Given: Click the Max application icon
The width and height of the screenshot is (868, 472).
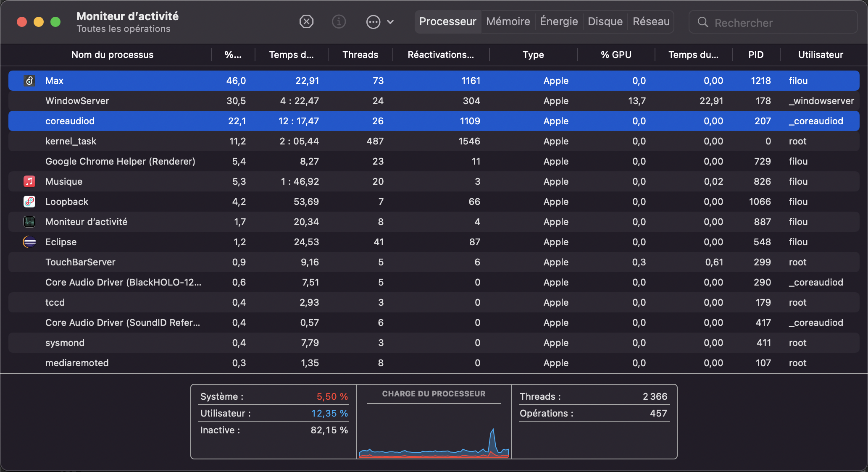Looking at the screenshot, I should pyautogui.click(x=29, y=81).
